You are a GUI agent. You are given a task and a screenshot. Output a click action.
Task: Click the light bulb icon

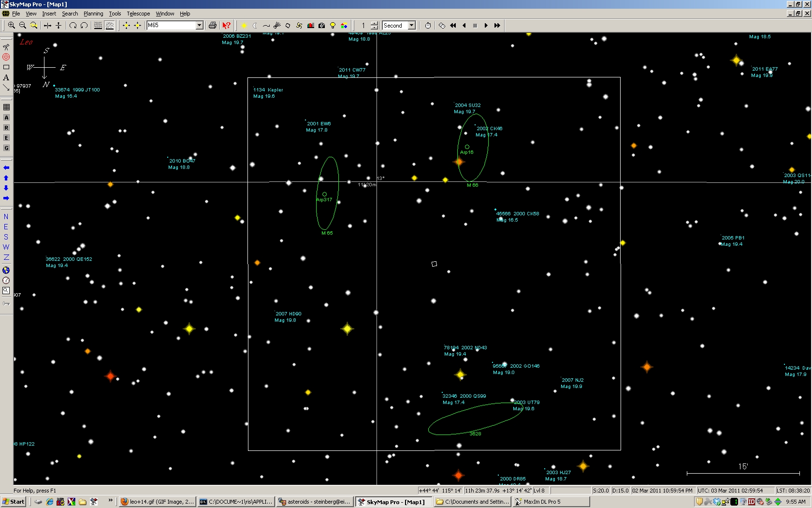tap(333, 25)
